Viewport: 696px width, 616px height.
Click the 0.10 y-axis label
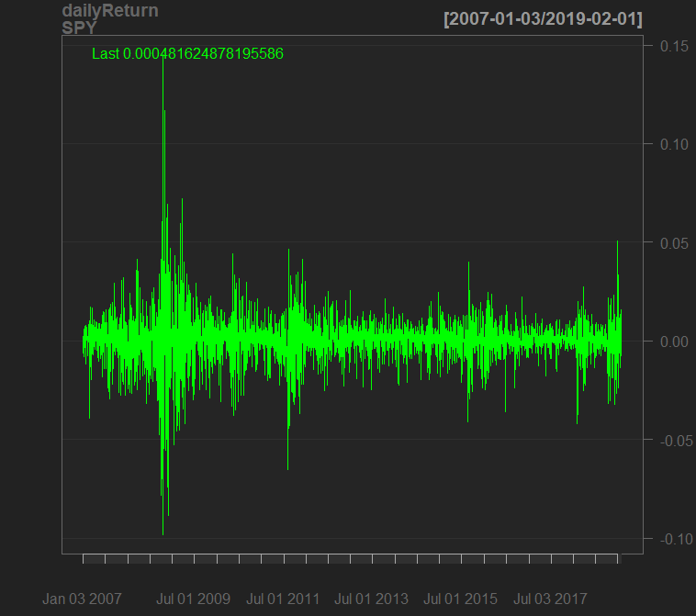click(x=675, y=144)
